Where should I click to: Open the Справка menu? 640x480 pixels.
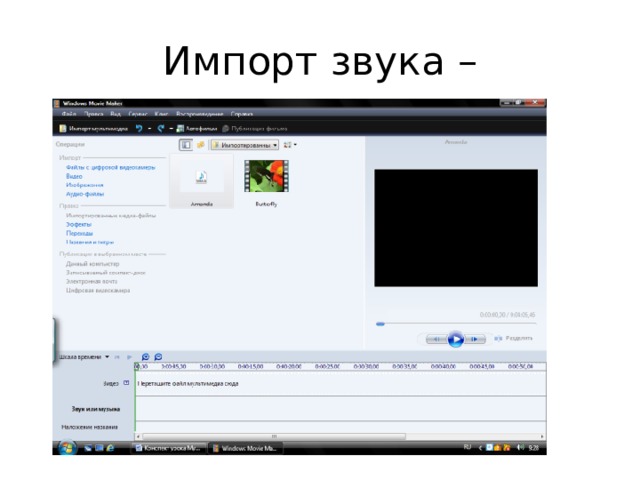click(242, 114)
